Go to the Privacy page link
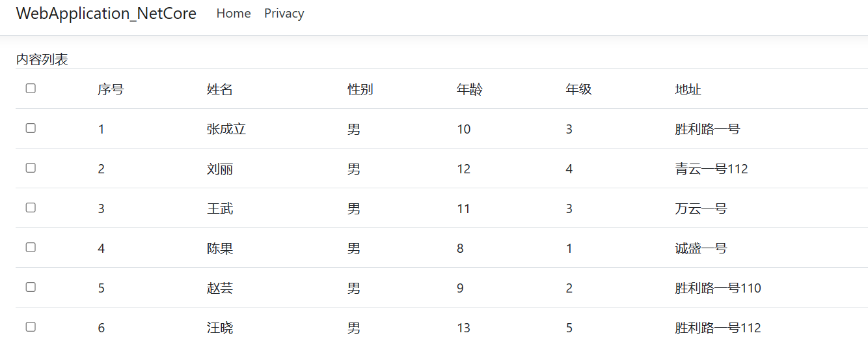This screenshot has height=359, width=868. coord(284,14)
